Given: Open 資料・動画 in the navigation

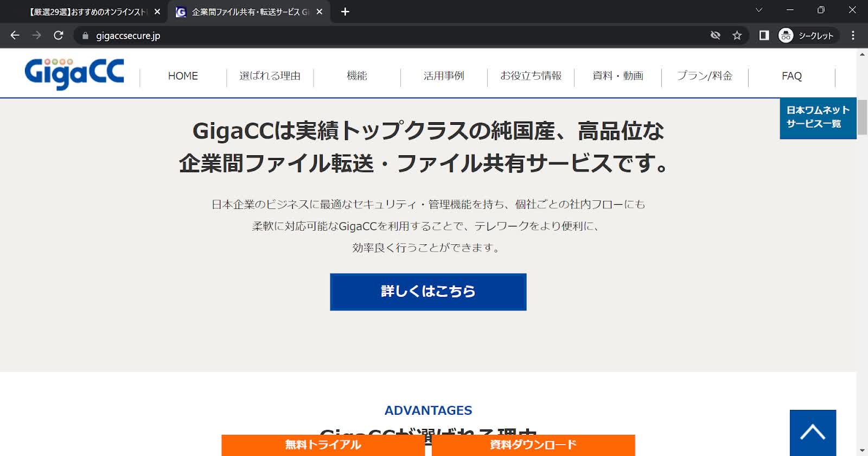Looking at the screenshot, I should [x=618, y=76].
